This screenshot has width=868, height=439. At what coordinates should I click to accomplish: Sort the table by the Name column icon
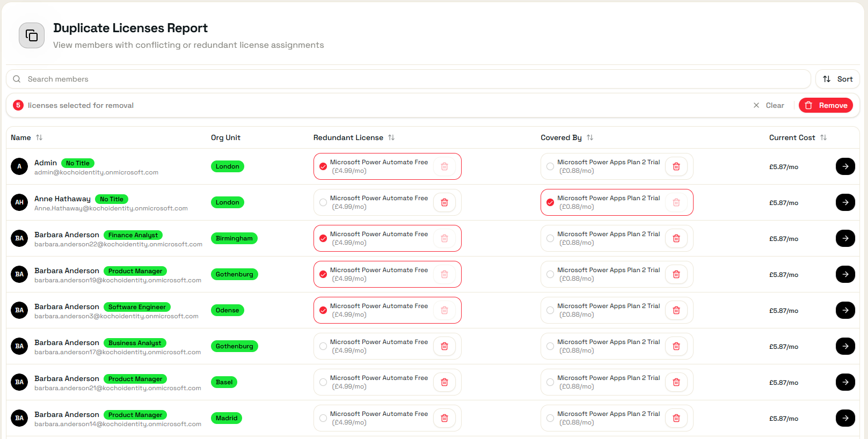tap(39, 138)
